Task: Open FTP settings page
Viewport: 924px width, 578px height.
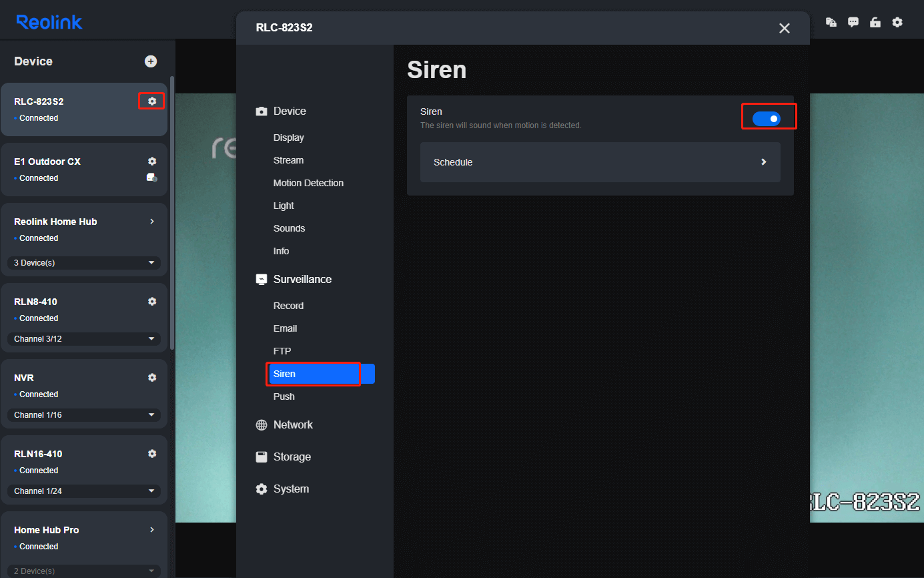Action: pos(282,351)
